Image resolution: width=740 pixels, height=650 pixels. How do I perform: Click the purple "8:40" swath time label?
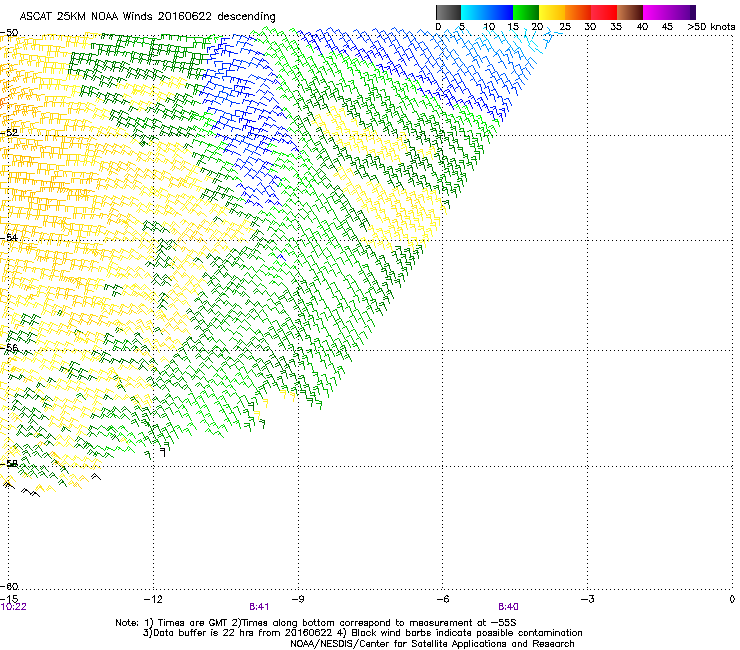(x=508, y=607)
